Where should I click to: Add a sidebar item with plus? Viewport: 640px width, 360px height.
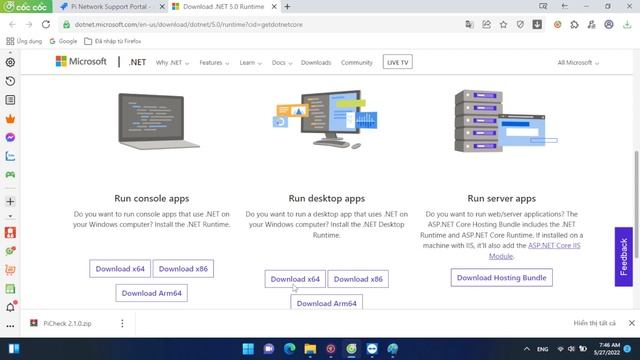[x=10, y=201]
